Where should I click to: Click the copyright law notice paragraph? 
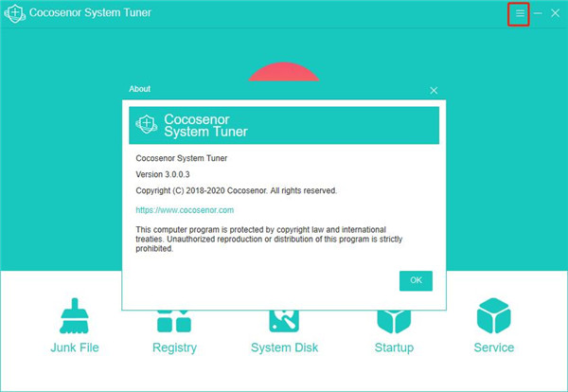point(269,240)
